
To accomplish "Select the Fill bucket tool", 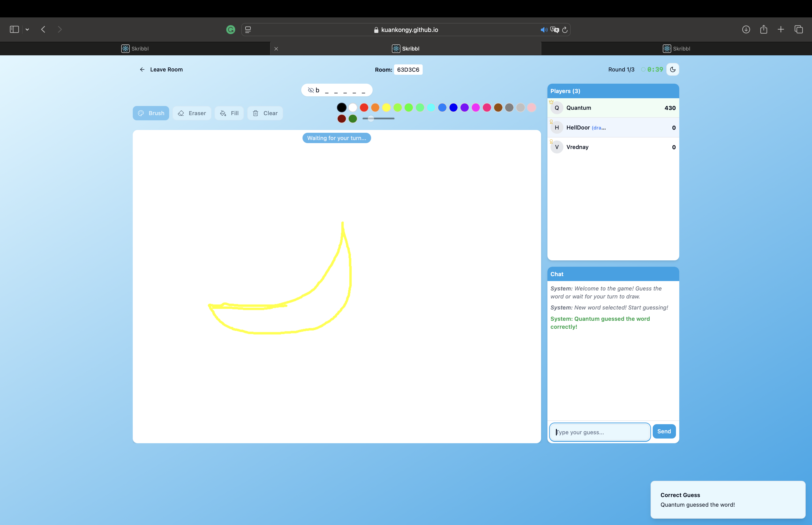I will pos(229,113).
